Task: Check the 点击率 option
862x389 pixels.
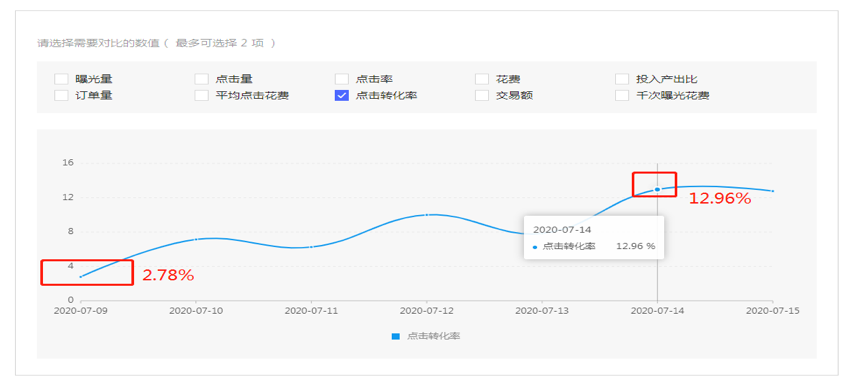Action: click(x=342, y=80)
